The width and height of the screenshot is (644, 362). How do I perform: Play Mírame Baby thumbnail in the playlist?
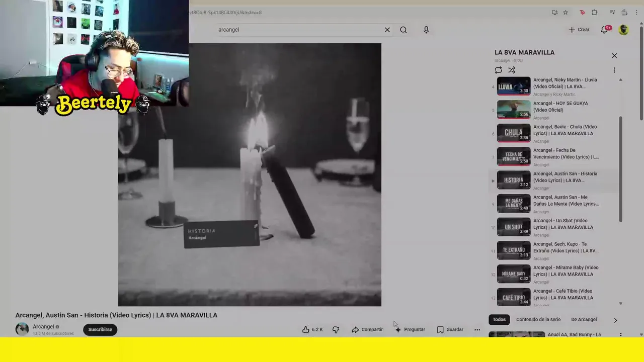[x=514, y=274]
